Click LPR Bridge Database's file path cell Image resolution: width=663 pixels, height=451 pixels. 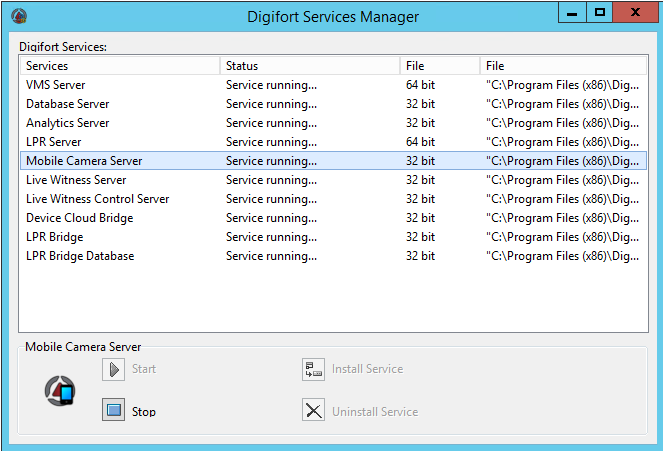[x=562, y=256]
